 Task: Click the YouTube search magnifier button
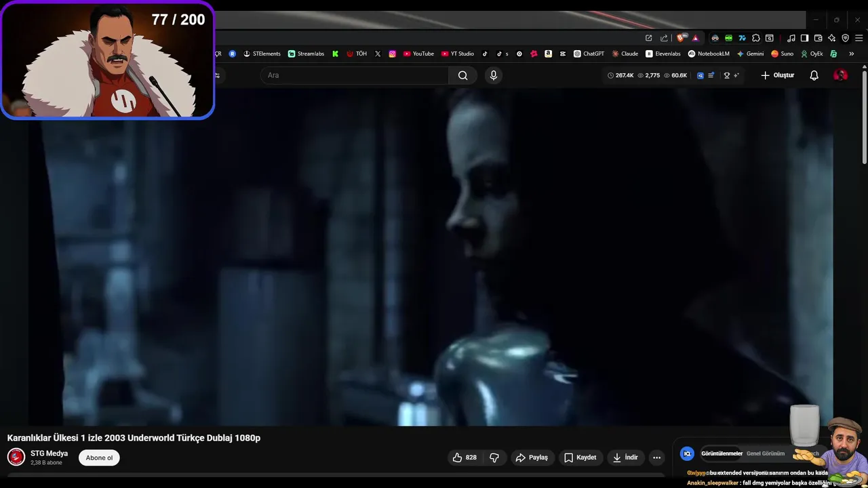pyautogui.click(x=462, y=75)
